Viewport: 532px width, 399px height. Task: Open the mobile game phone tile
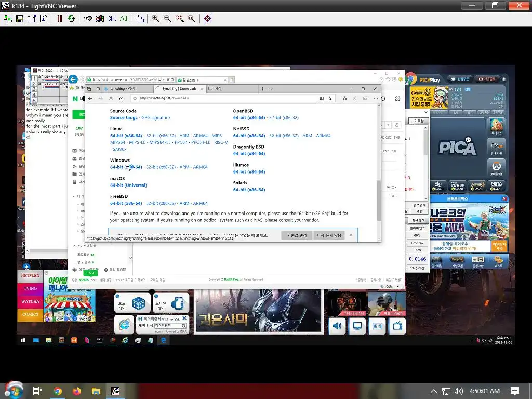(171, 303)
